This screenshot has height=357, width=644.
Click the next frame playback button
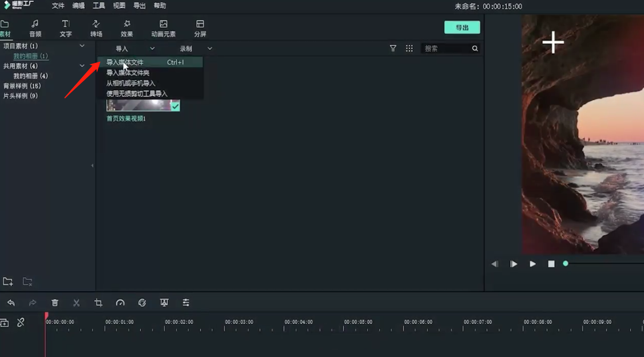514,264
